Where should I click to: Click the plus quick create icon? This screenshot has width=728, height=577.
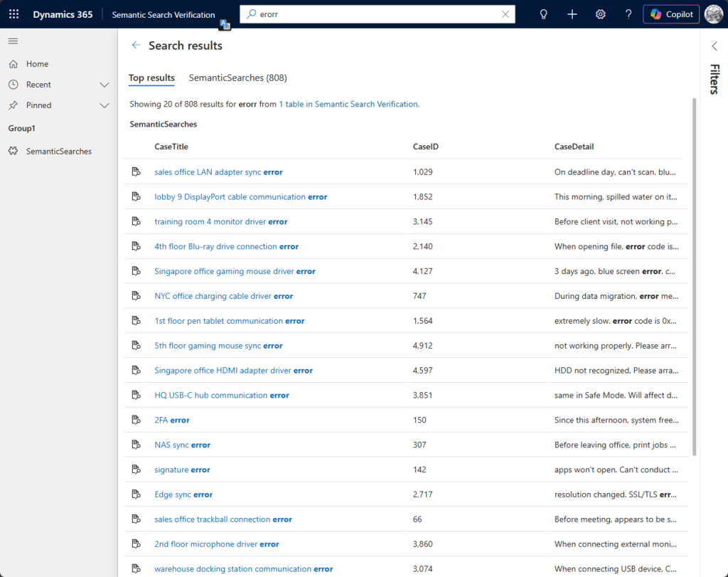(x=572, y=14)
